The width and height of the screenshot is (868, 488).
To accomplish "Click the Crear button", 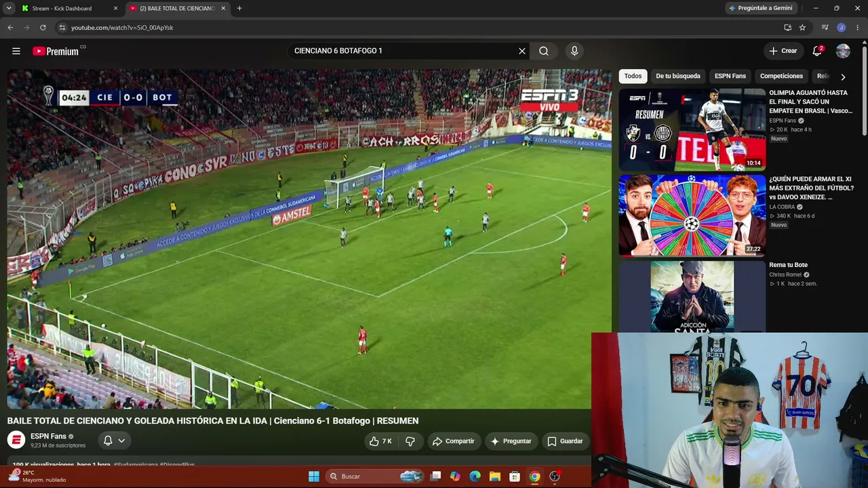I will tap(783, 51).
